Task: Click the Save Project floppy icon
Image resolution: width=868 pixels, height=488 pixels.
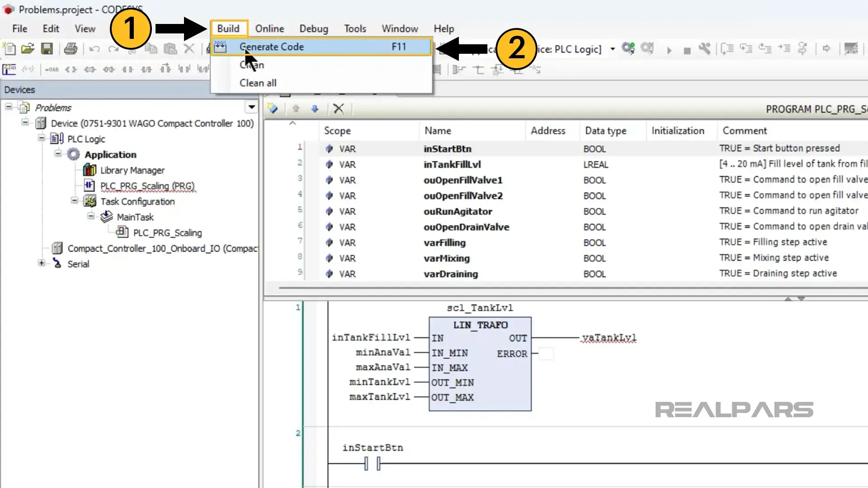Action: pos(47,48)
